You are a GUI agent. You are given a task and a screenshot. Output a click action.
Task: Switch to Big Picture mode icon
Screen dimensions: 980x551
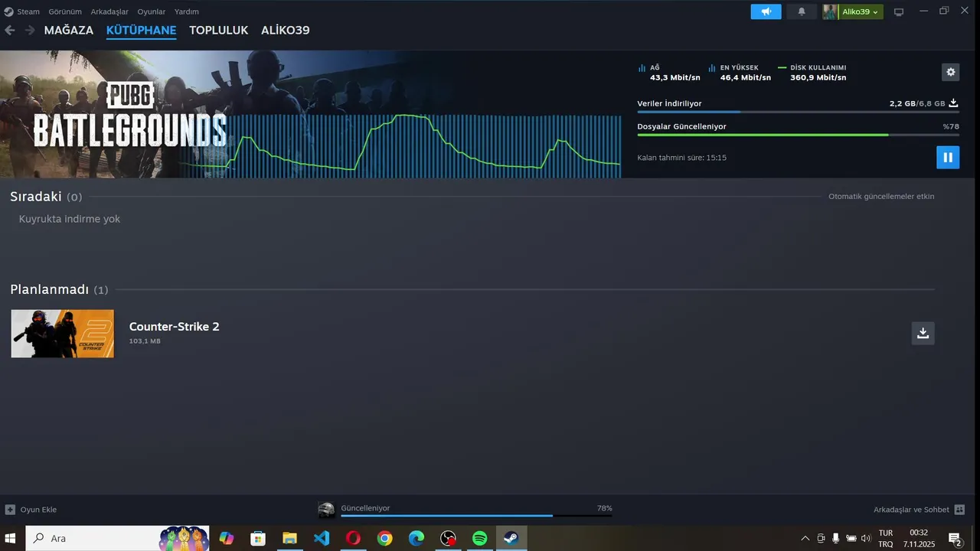(x=899, y=11)
